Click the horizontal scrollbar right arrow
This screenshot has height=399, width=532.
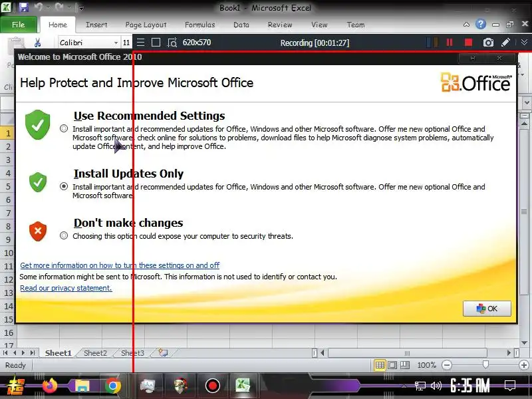tap(509, 353)
